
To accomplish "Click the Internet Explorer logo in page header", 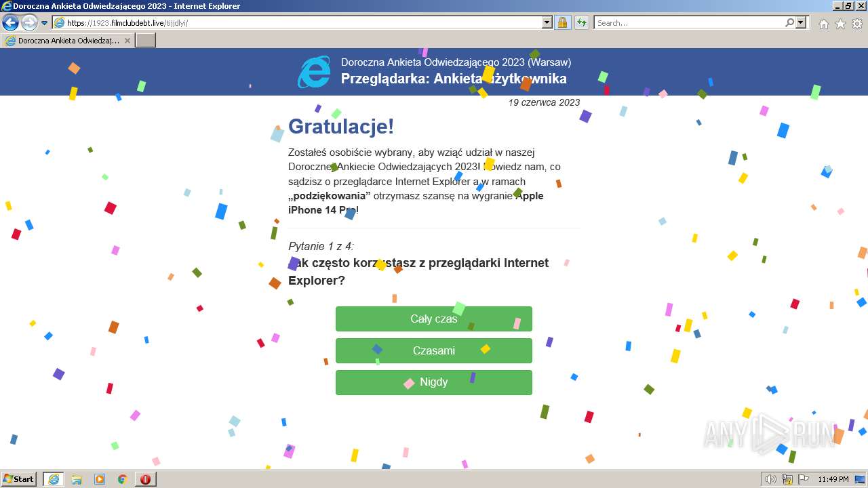I will pyautogui.click(x=314, y=72).
